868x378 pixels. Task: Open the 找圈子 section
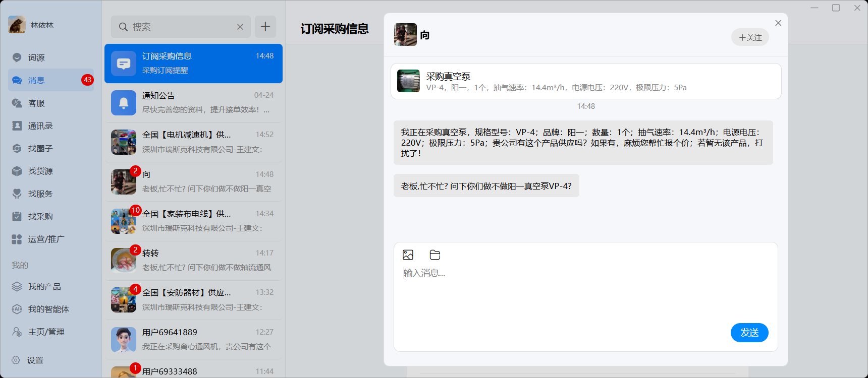(50, 148)
